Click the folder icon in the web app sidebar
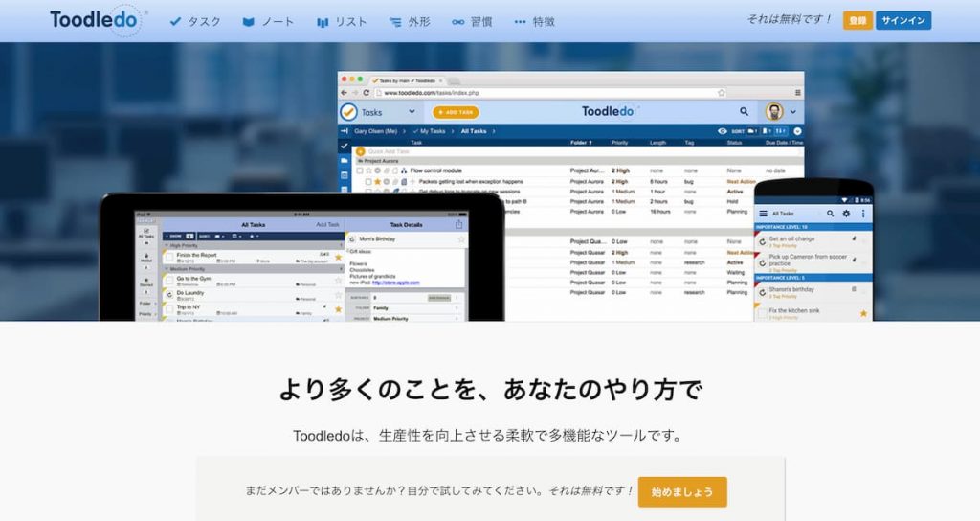 click(x=344, y=161)
